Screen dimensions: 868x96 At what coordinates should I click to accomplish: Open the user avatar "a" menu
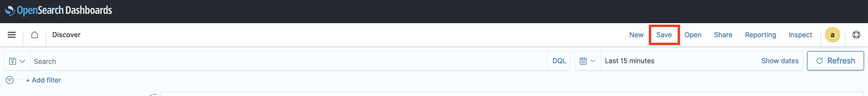(x=832, y=34)
